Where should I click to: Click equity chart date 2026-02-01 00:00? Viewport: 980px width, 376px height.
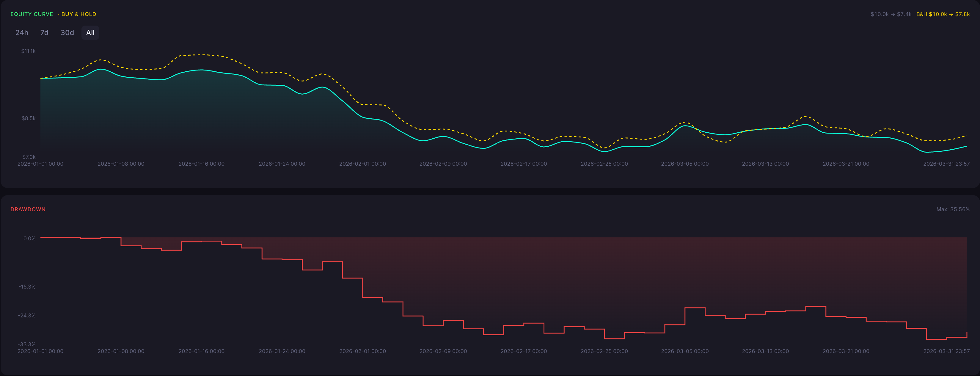(362, 164)
